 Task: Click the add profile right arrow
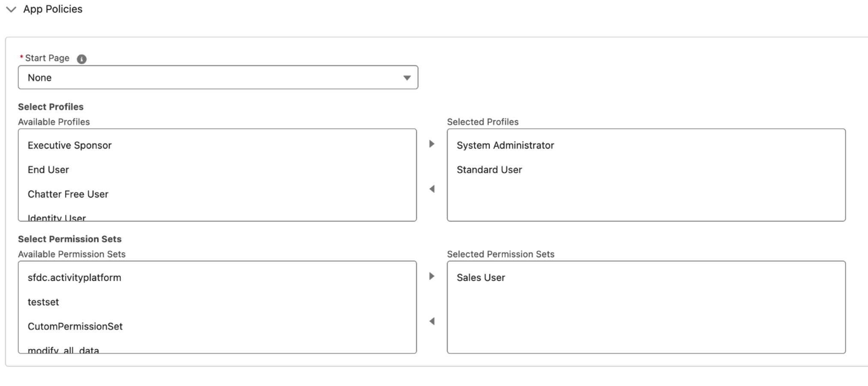[432, 144]
